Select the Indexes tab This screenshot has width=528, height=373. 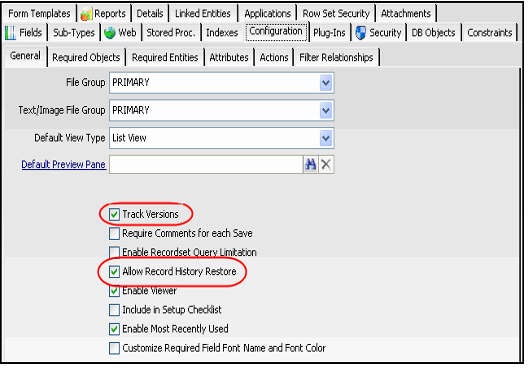click(x=222, y=33)
